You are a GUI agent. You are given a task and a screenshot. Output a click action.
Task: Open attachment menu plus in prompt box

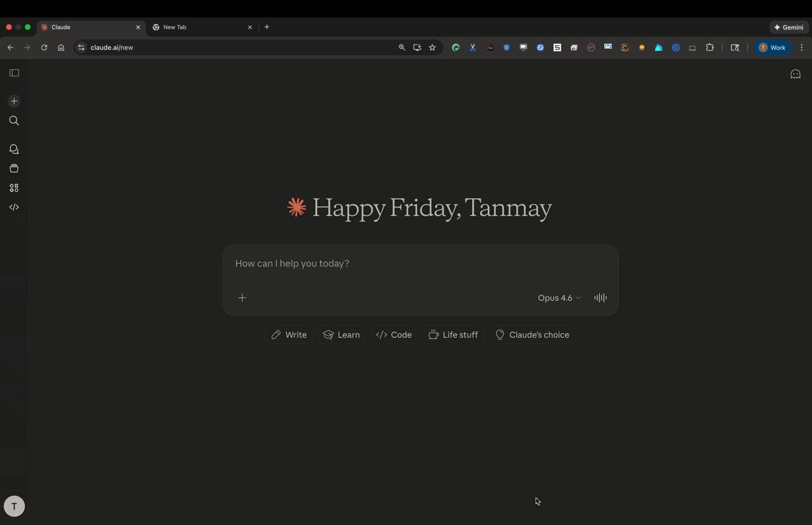tap(242, 298)
